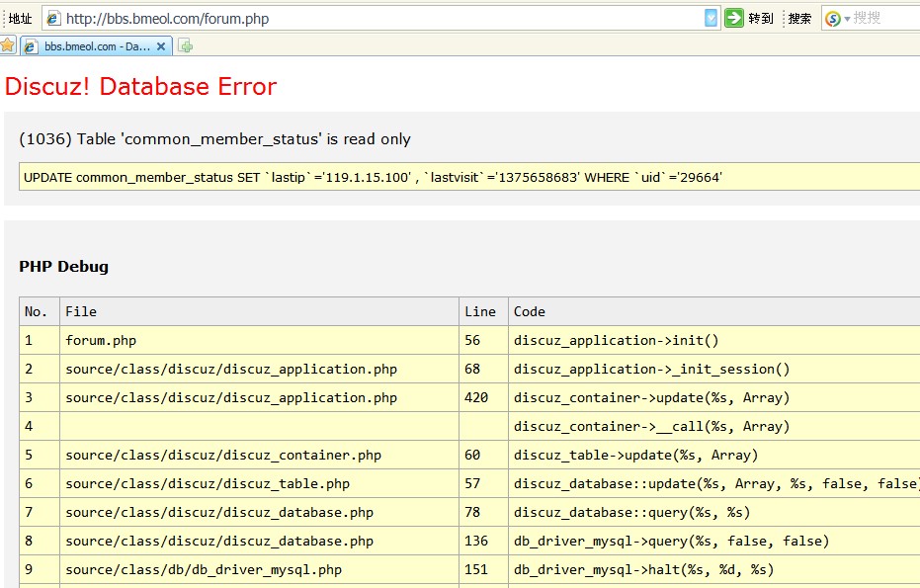Screen dimensions: 920x588
Task: Click the 搜索 toolbar label
Action: point(799,19)
